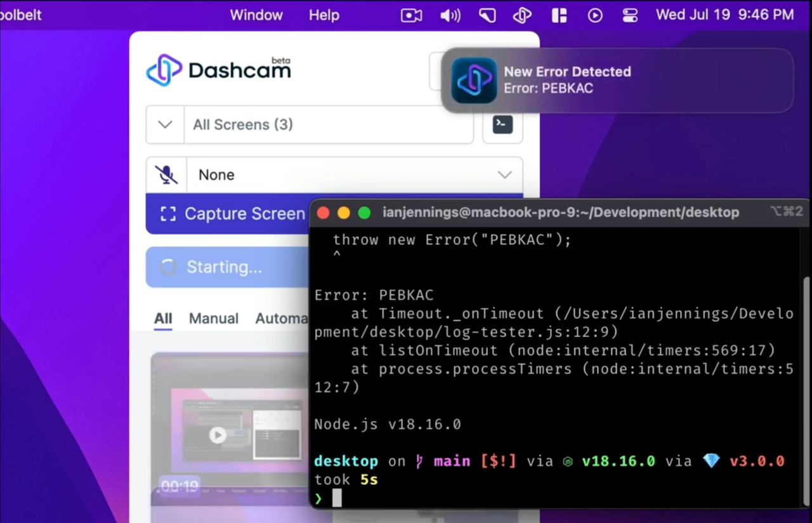Image resolution: width=812 pixels, height=523 pixels.
Task: Click the gem icon in terminal prompt
Action: click(x=712, y=461)
